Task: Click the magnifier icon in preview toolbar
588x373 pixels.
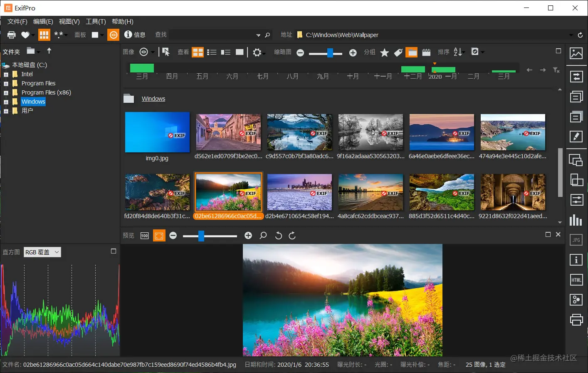Action: point(263,236)
